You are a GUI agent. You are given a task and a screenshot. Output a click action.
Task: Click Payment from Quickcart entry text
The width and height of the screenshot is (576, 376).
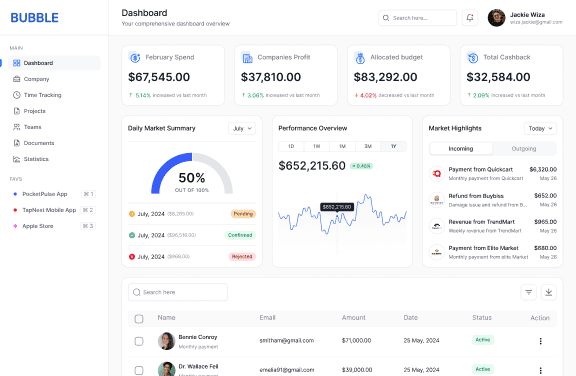(x=480, y=169)
